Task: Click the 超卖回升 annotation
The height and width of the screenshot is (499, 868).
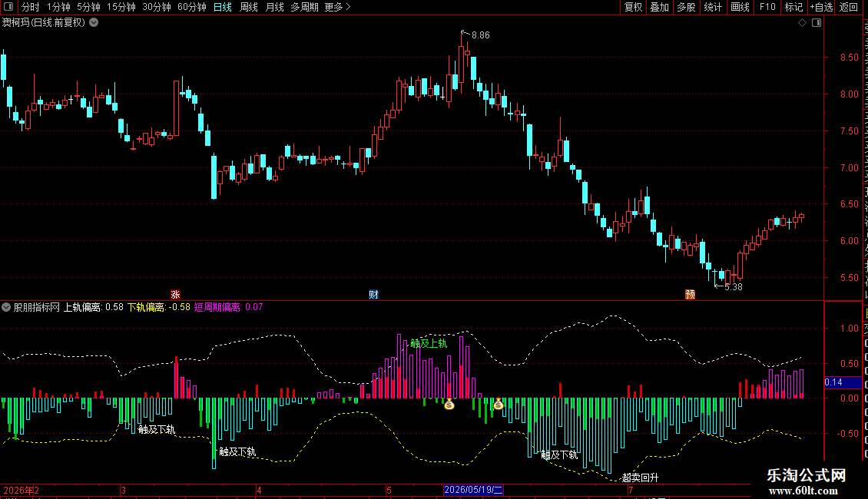Action: tap(641, 478)
